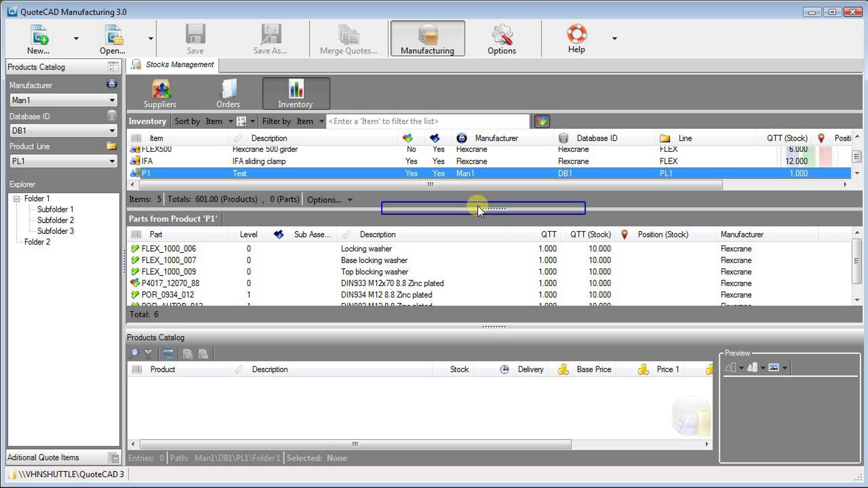This screenshot has height=488, width=868.
Task: Click the filter funnel in Products Catalog
Action: coord(148,354)
